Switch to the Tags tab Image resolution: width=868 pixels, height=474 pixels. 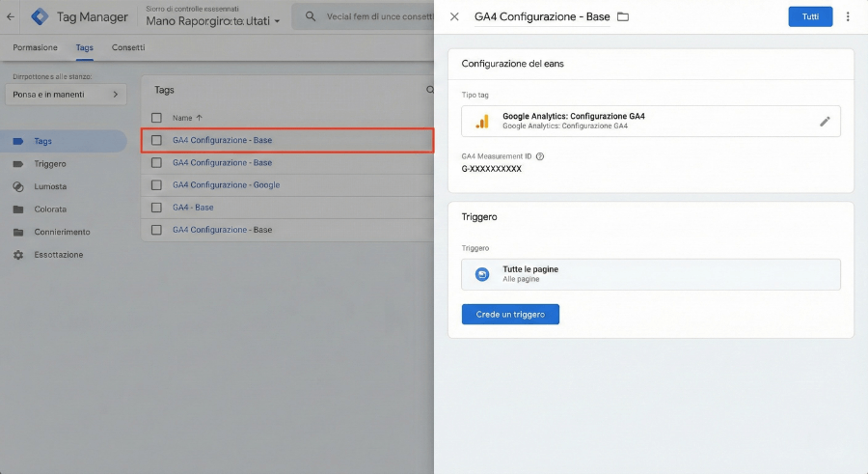84,47
